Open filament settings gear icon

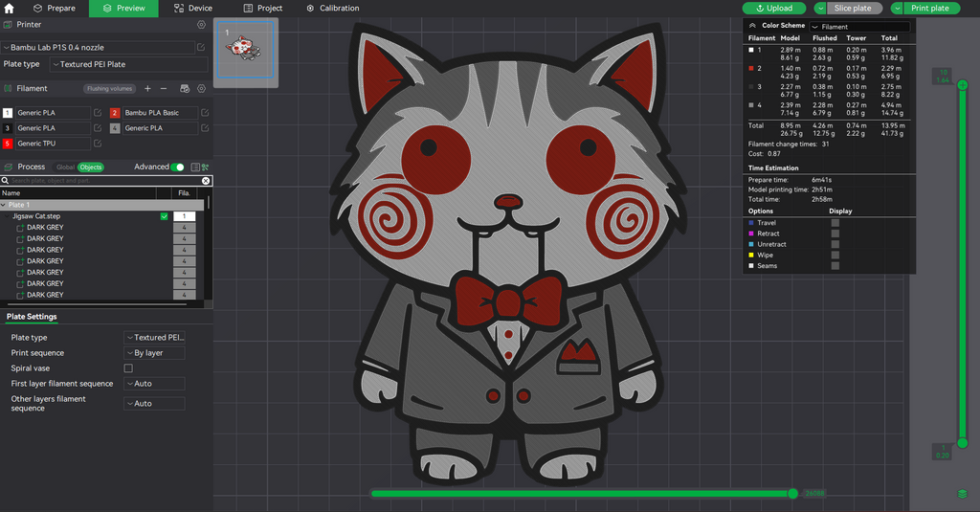pos(201,89)
